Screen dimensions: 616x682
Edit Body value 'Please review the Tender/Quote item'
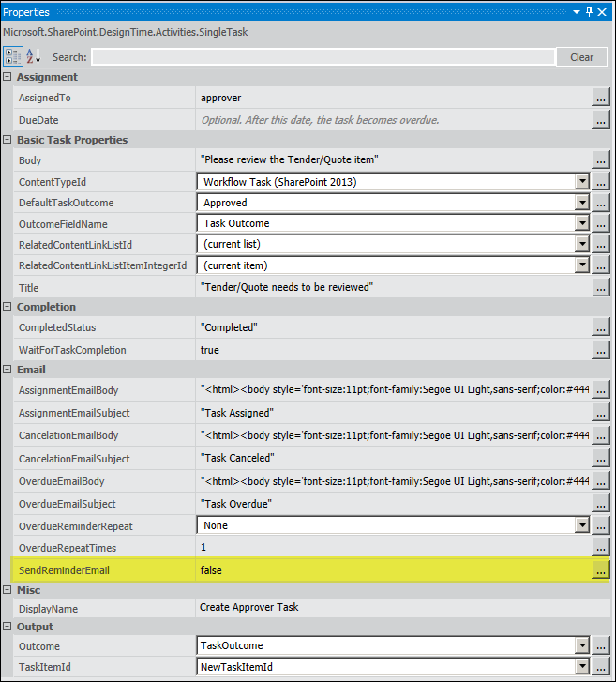tap(289, 159)
